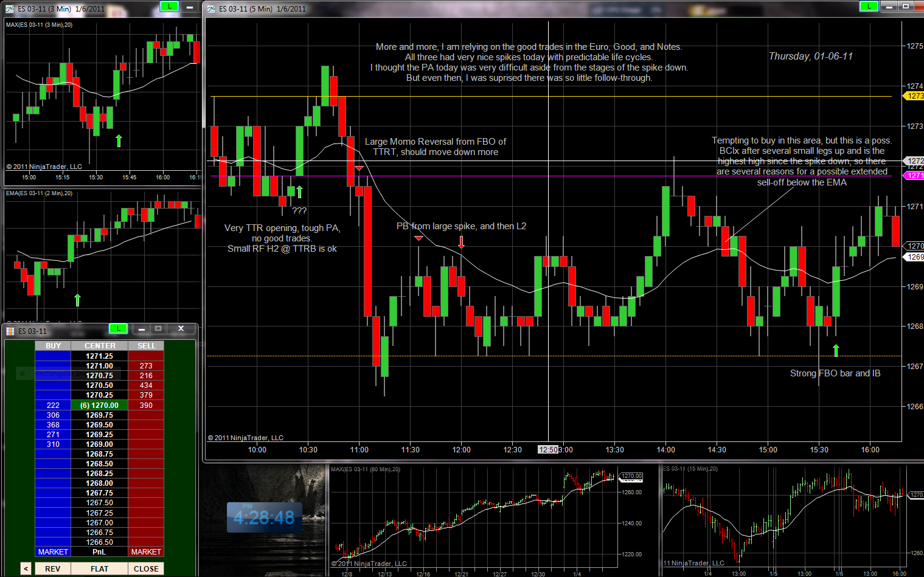924x577 pixels.
Task: Toggle green link button on SuperDOM window
Action: (x=118, y=329)
